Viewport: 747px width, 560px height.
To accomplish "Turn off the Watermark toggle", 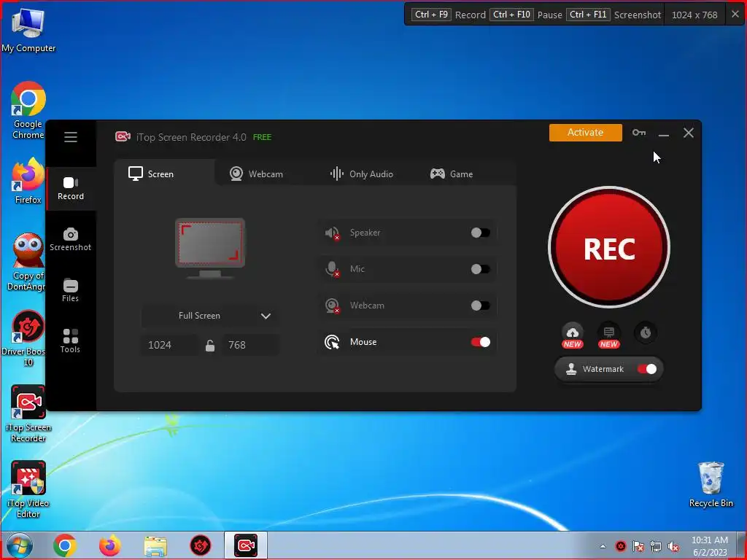I will click(x=647, y=369).
